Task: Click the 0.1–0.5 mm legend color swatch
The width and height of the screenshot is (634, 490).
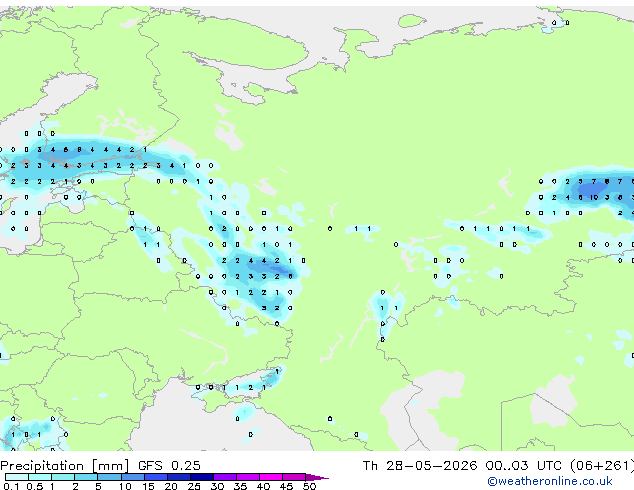Action: [17, 477]
